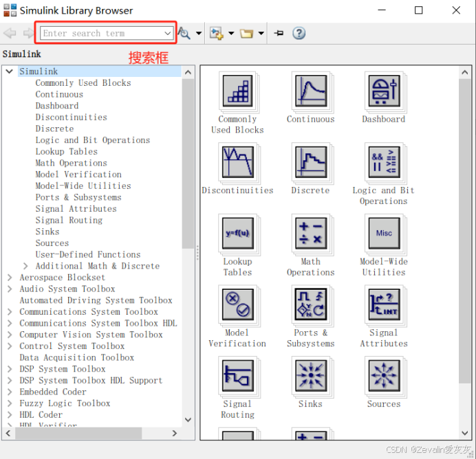Select Commonly Used Blocks in the tree
476x459 pixels.
click(83, 83)
